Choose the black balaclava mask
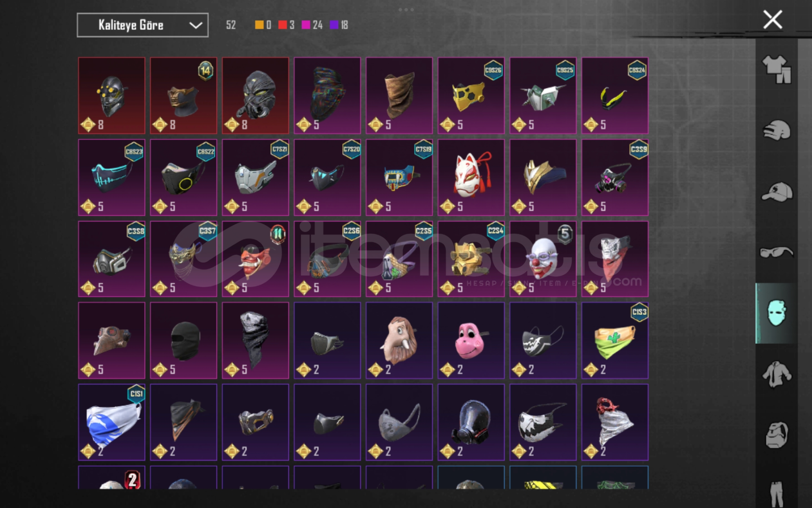This screenshot has height=508, width=812. pyautogui.click(x=183, y=341)
